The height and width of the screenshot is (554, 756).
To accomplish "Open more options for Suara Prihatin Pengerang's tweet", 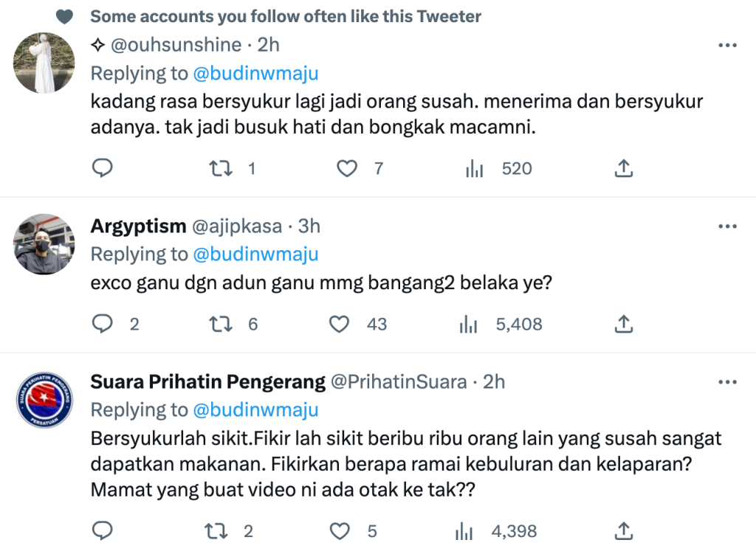I will (x=728, y=382).
